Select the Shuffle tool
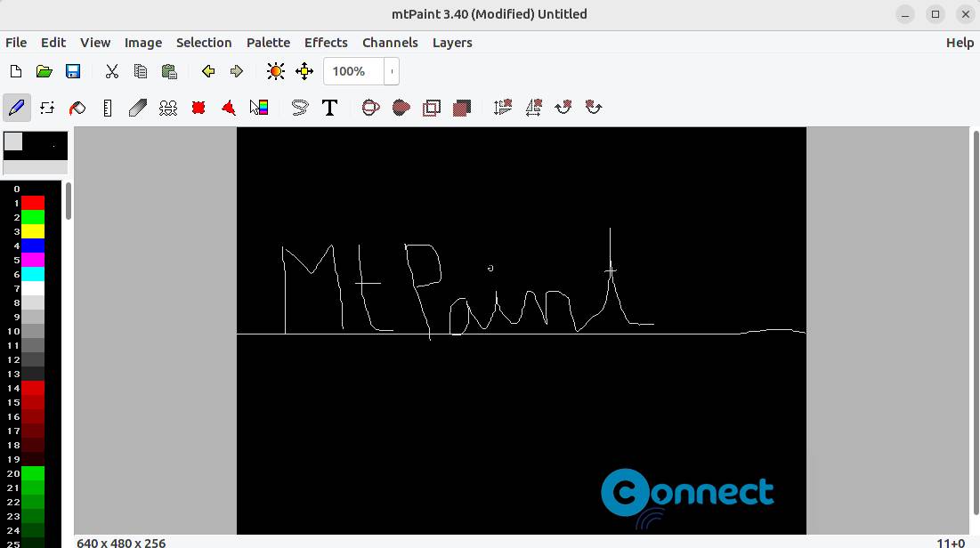 coord(47,108)
